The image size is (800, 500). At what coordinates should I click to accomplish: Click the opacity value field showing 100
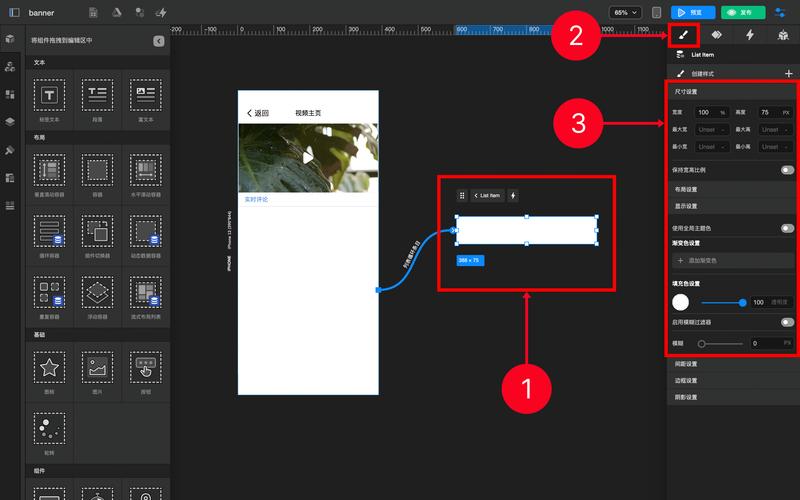click(x=772, y=302)
